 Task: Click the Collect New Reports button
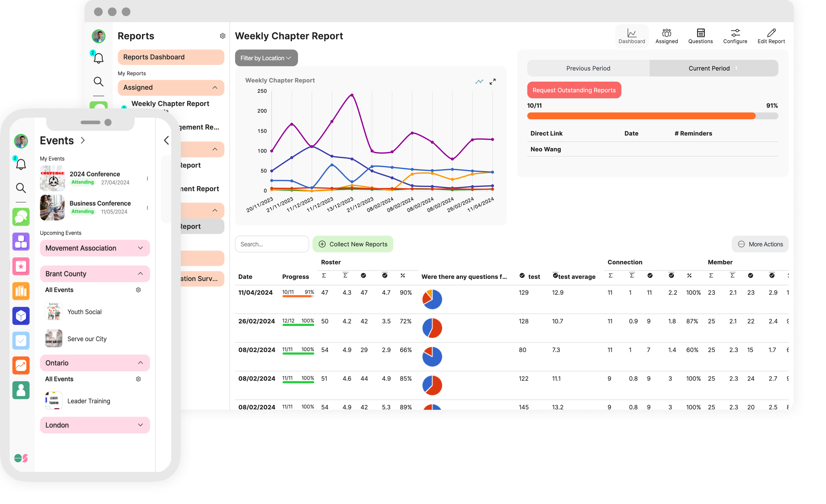click(x=353, y=244)
